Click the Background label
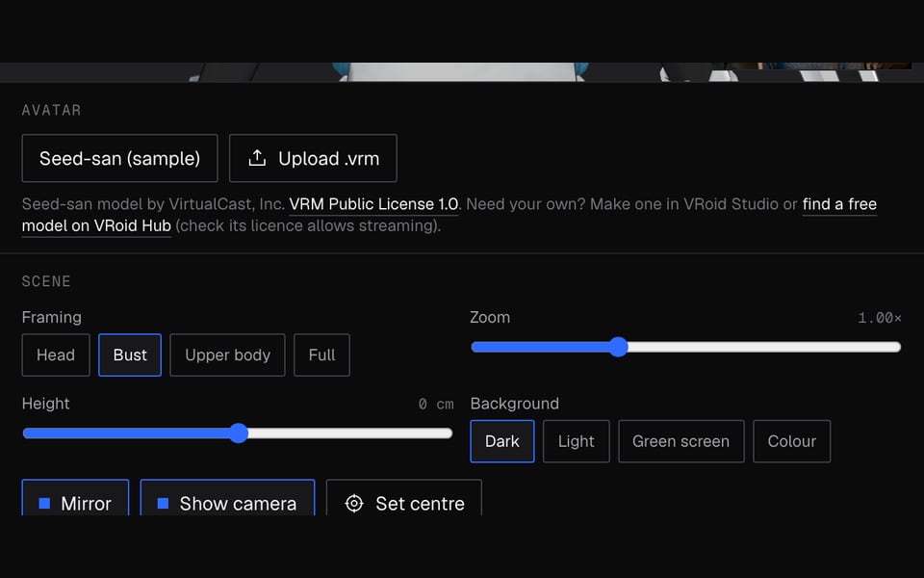The width and height of the screenshot is (924, 578). click(x=514, y=404)
